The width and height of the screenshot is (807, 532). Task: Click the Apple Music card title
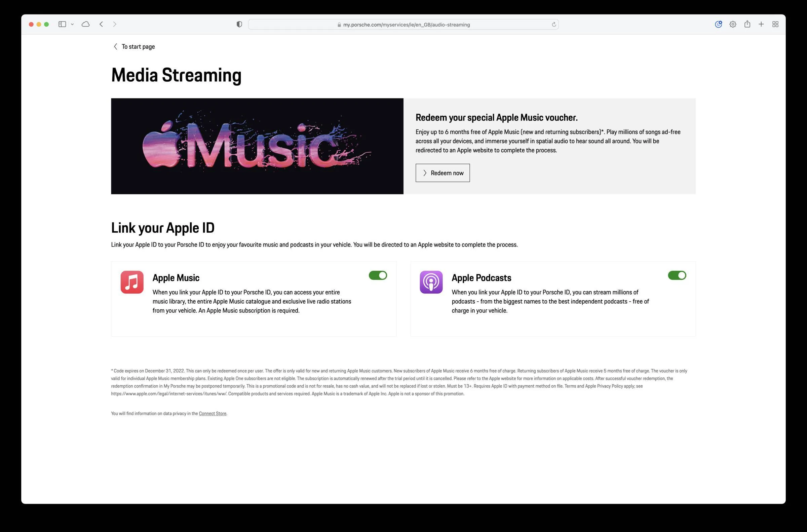coord(176,277)
